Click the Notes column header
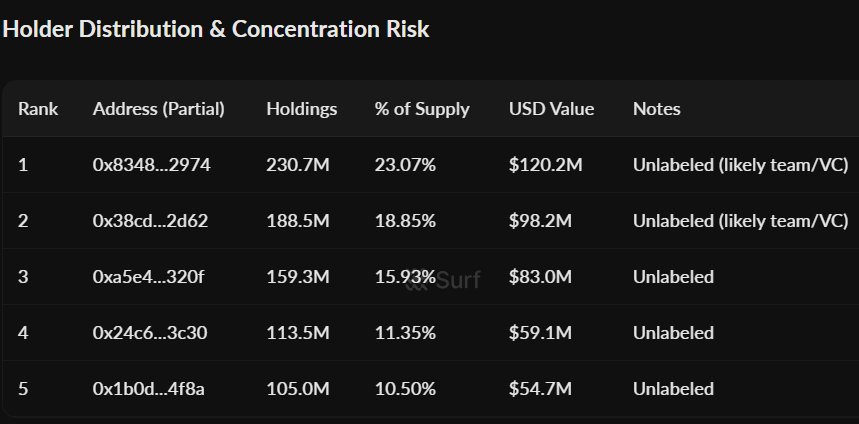Screen dimensions: 859x424 (x=656, y=109)
